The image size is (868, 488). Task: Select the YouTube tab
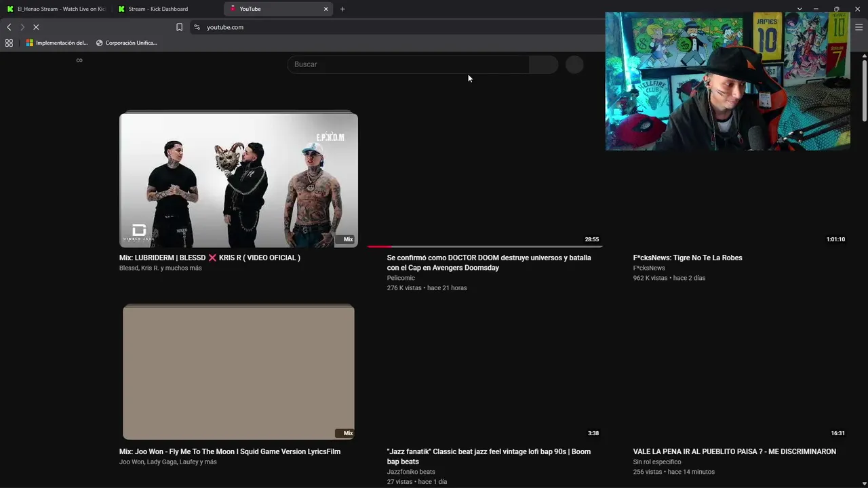(x=278, y=9)
